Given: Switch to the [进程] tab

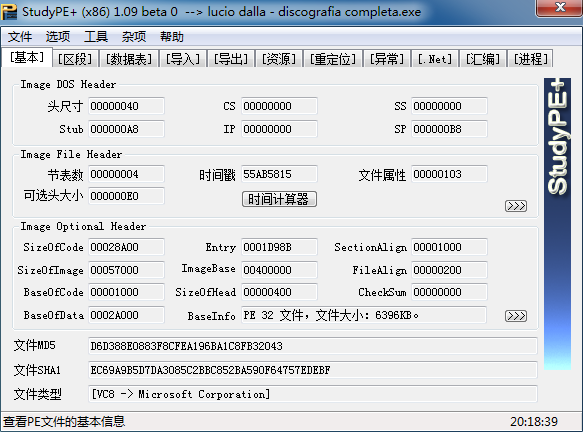Looking at the screenshot, I should pos(531,59).
